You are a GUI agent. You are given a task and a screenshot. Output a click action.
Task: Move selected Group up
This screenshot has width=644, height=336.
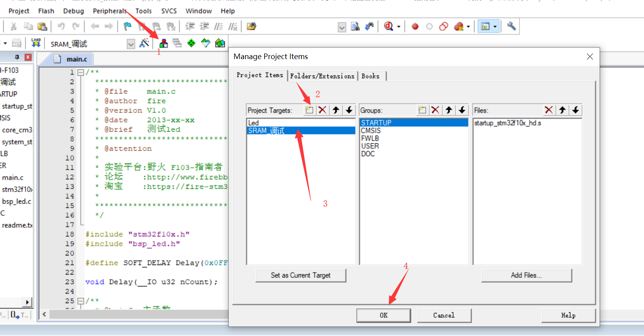pos(449,110)
